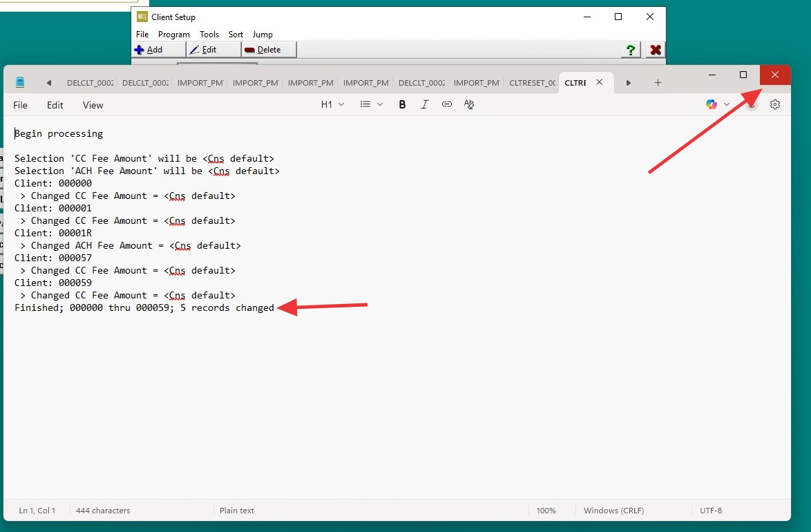Toggle italic formatting in Notepad
The width and height of the screenshot is (811, 532).
(x=424, y=104)
